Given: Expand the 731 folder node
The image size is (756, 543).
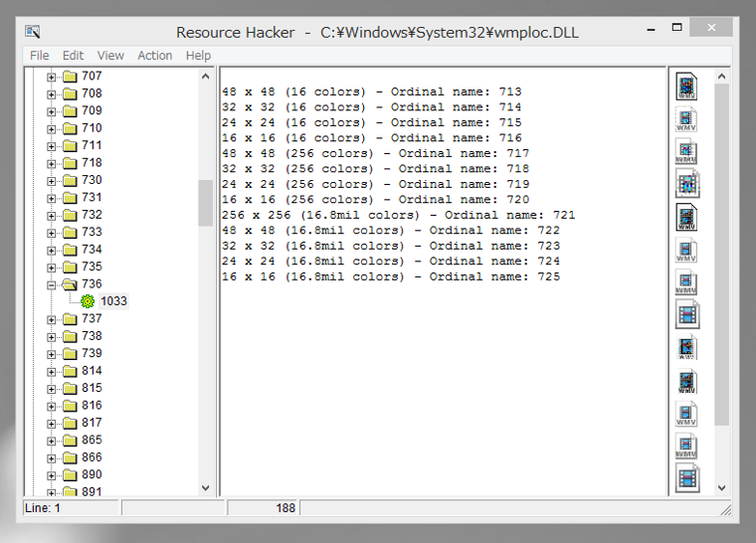Looking at the screenshot, I should 51,199.
